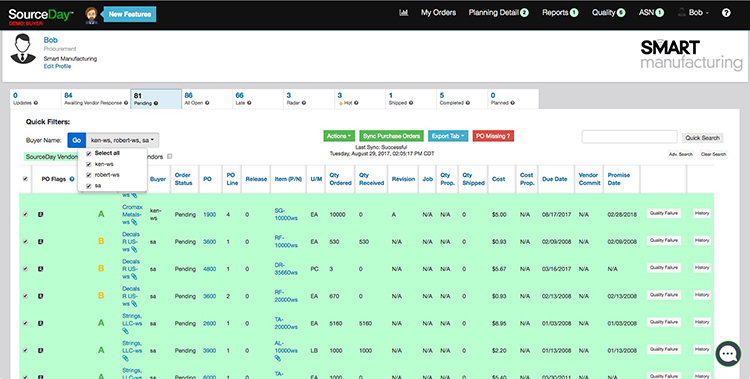Screen dimensions: 750x379
Task: Click the Edit Profile link
Action: [57, 67]
